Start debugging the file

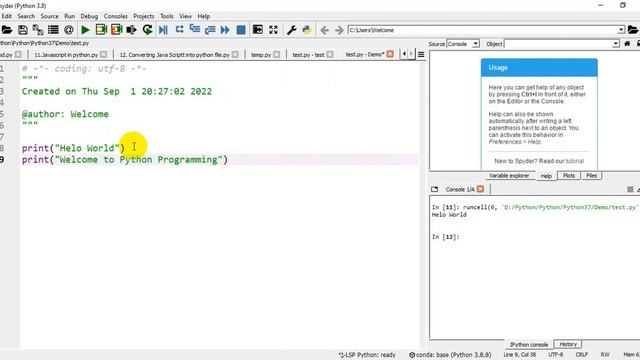coord(163,30)
